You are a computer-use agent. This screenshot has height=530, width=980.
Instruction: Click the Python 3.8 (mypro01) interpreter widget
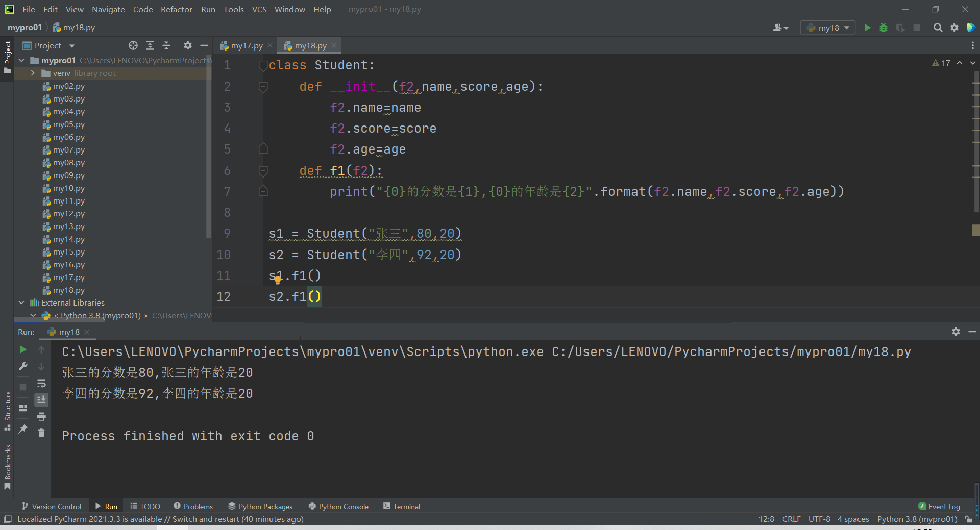[917, 519]
